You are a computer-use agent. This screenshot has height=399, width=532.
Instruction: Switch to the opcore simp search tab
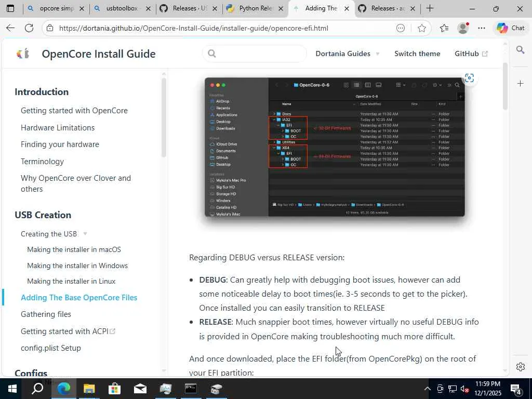[56, 8]
